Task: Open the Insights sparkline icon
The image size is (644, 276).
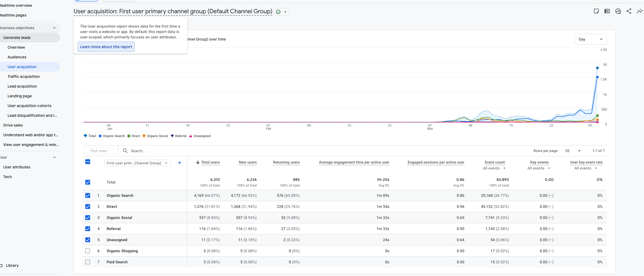Action: 639,11
